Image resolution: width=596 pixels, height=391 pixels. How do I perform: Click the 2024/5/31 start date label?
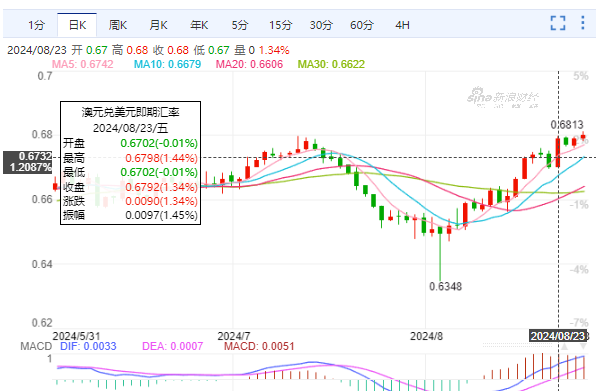click(76, 336)
